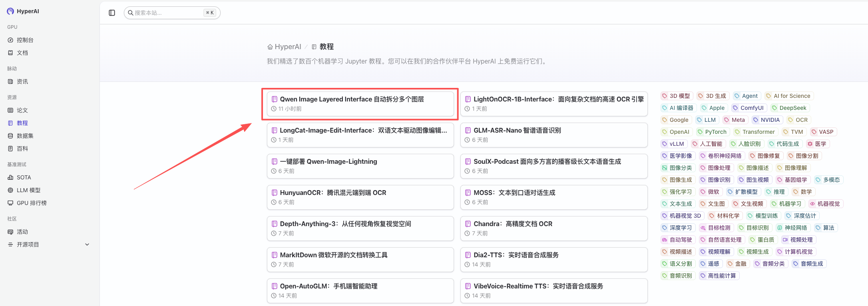
Task: Click the 百科 wiki icon
Action: pos(10,149)
